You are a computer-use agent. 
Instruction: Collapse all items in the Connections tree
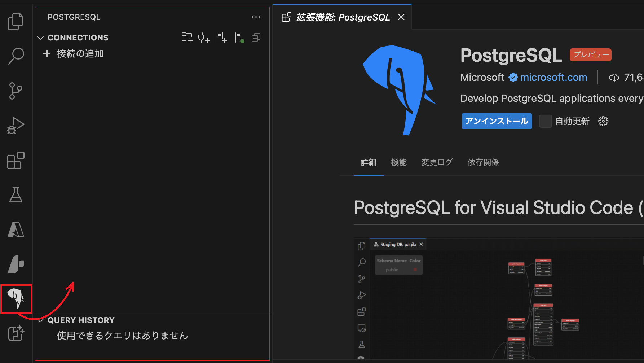pyautogui.click(x=256, y=38)
